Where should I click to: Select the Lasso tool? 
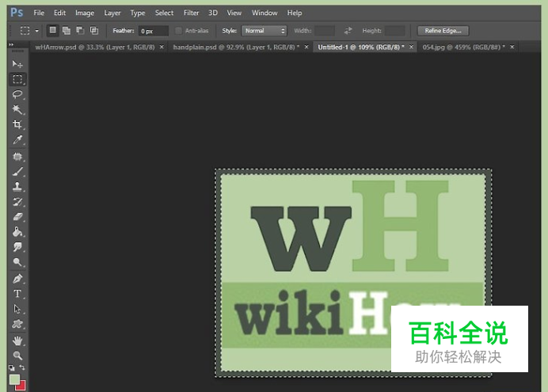tap(17, 94)
